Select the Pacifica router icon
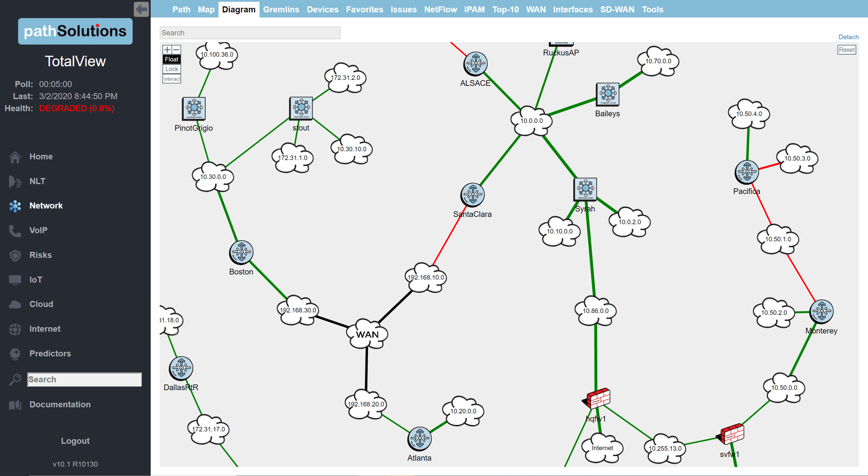The height and width of the screenshot is (476, 868). click(747, 172)
